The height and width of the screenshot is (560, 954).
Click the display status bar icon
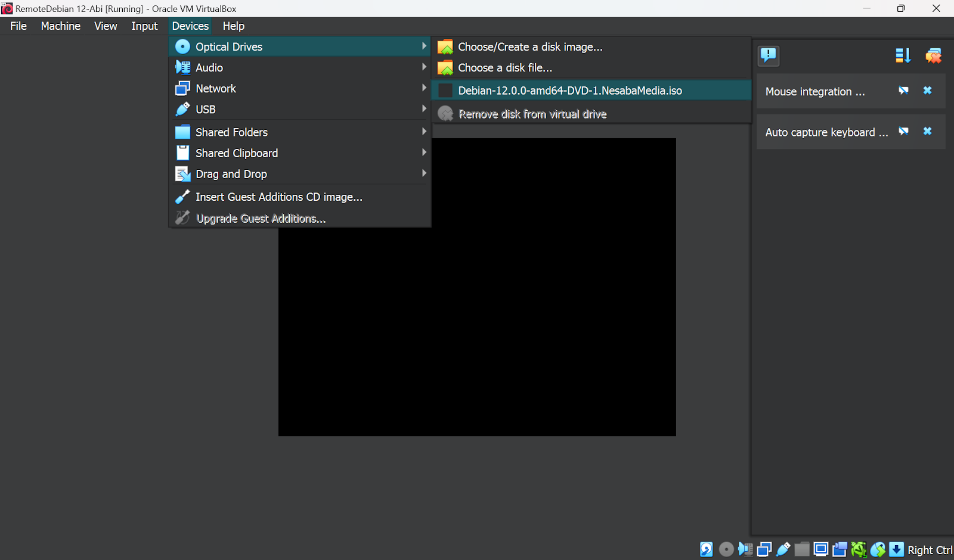821,549
